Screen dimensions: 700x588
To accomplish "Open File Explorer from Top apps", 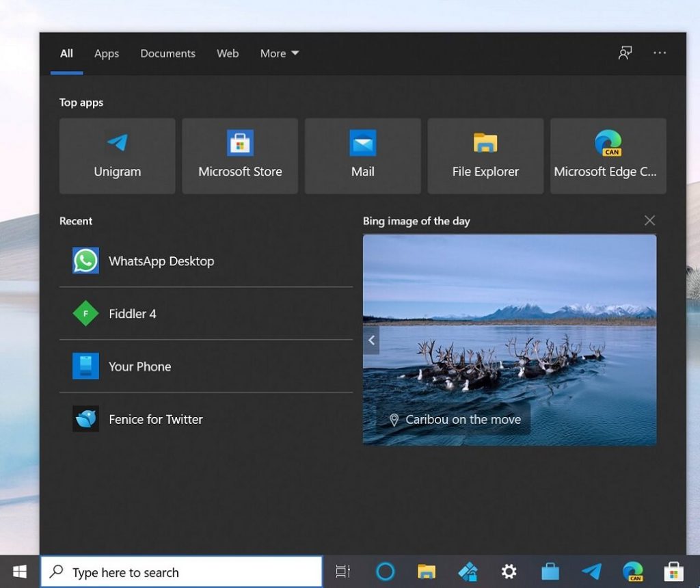I will coord(485,155).
